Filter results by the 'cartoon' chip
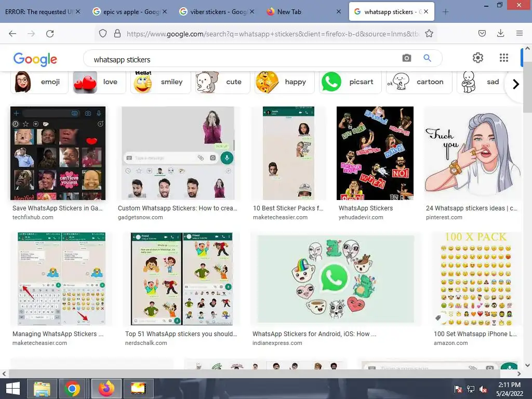Viewport: 532px width, 399px height. [x=419, y=82]
